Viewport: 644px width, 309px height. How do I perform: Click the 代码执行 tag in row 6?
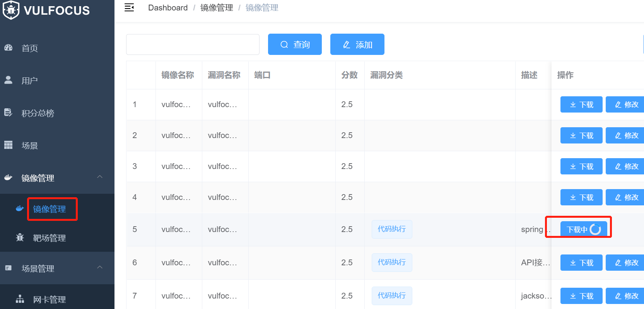point(392,262)
